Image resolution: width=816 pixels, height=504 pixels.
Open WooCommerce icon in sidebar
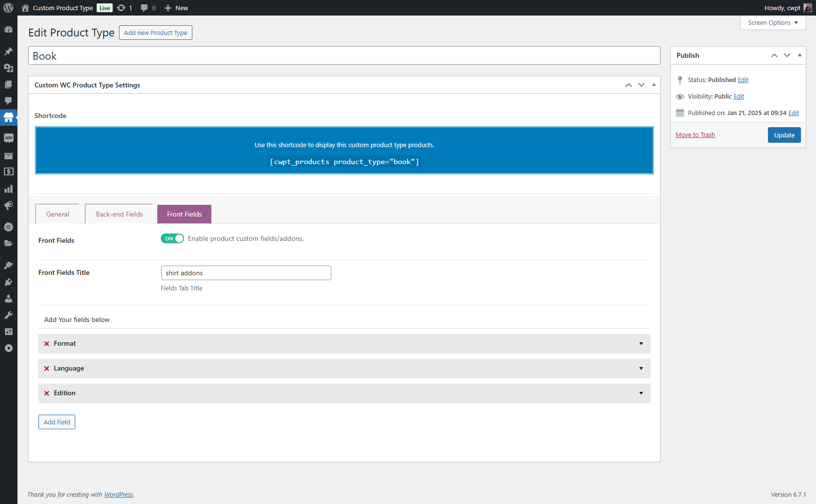[x=9, y=138]
